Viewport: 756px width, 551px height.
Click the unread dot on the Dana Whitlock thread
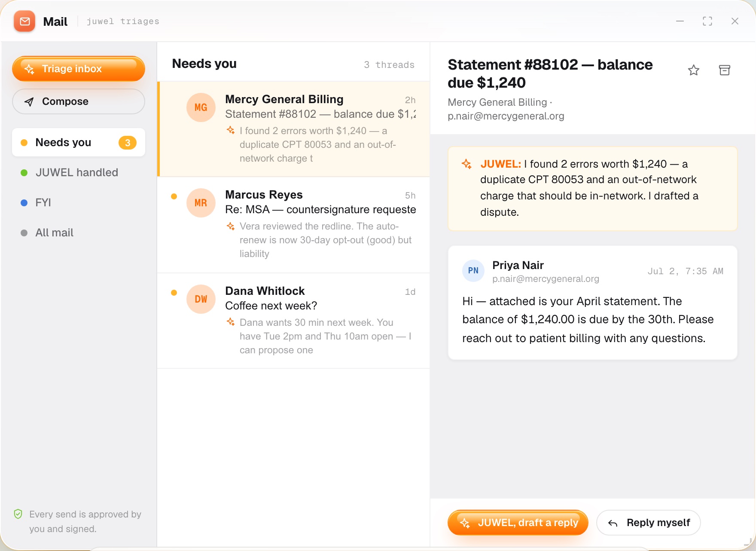click(x=174, y=293)
